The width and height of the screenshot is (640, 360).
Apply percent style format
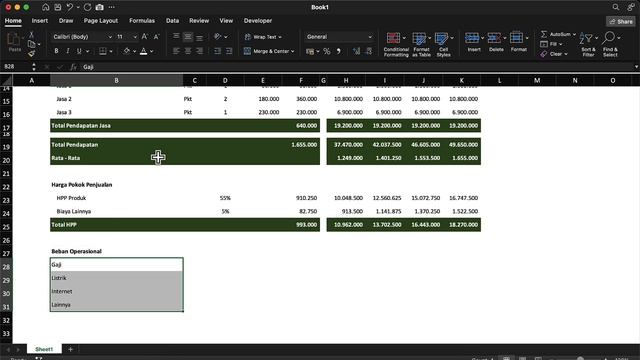point(327,51)
